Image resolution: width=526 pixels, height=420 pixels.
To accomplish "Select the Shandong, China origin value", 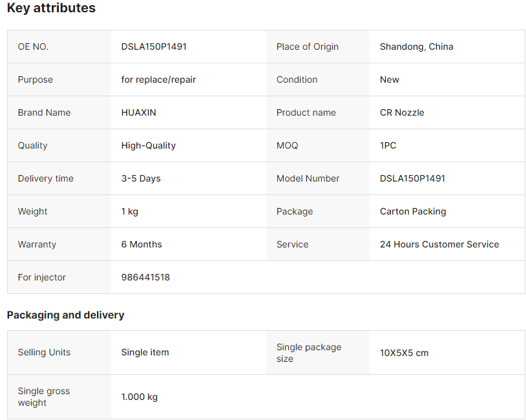I will [416, 47].
